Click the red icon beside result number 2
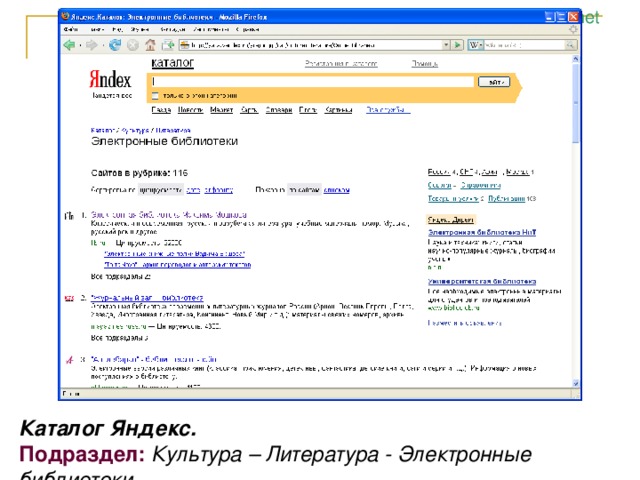This screenshot has height=480, width=640. pyautogui.click(x=69, y=299)
